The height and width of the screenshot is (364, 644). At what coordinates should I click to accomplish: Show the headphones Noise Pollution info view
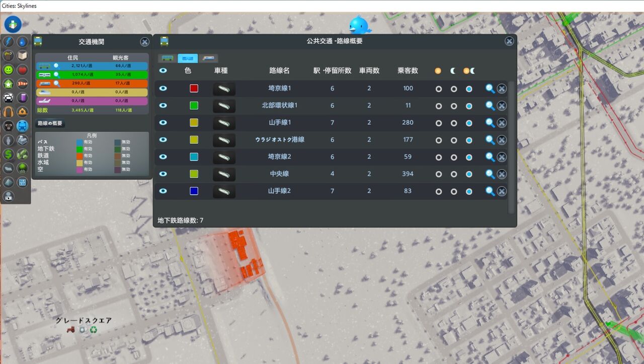(9, 112)
